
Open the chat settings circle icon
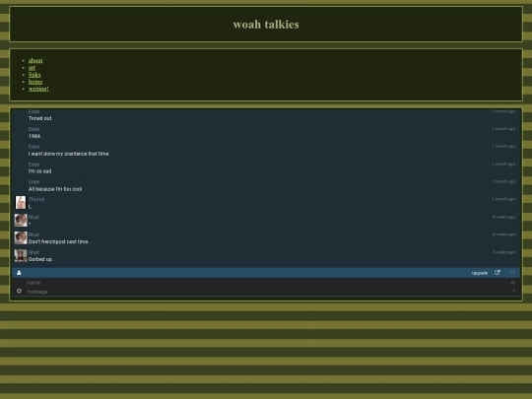point(512,273)
